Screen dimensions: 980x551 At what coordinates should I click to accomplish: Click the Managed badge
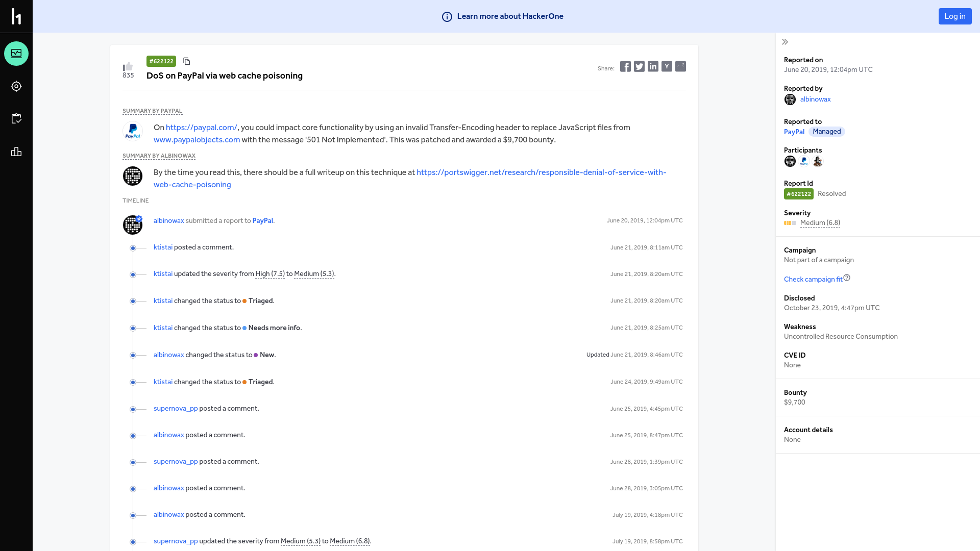[826, 132]
